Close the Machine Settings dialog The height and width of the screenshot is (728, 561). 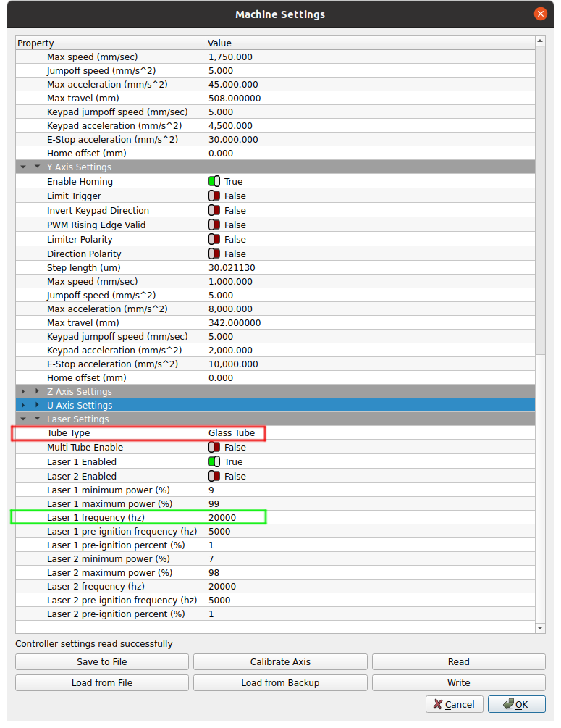[x=540, y=14]
